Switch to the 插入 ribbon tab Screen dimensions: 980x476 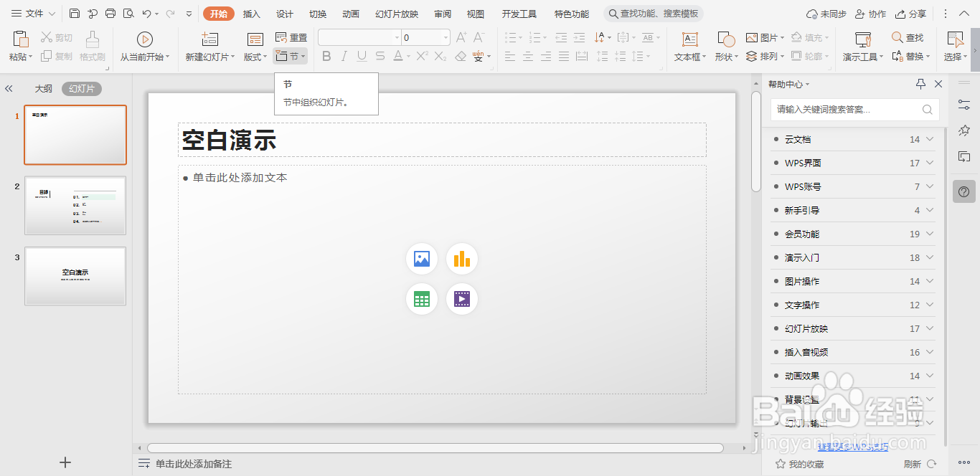tap(252, 14)
